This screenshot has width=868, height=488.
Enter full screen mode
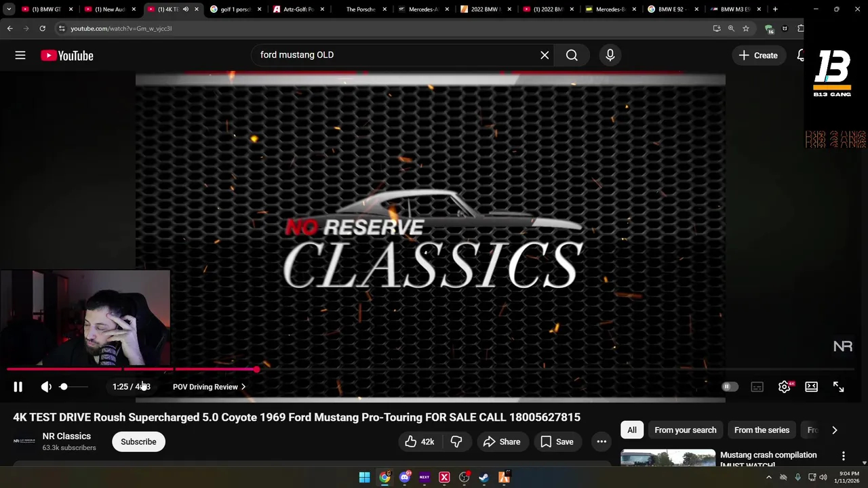(838, 387)
